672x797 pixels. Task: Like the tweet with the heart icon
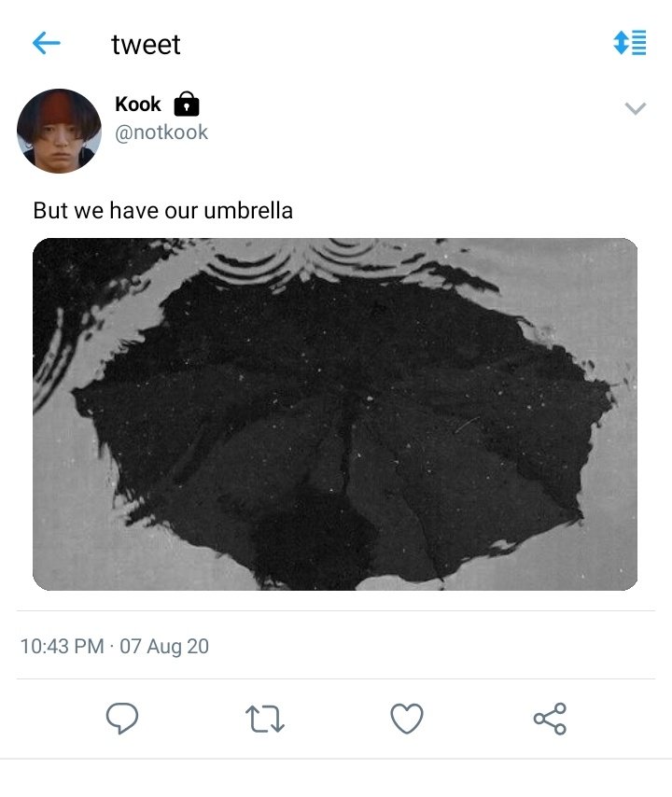(407, 719)
